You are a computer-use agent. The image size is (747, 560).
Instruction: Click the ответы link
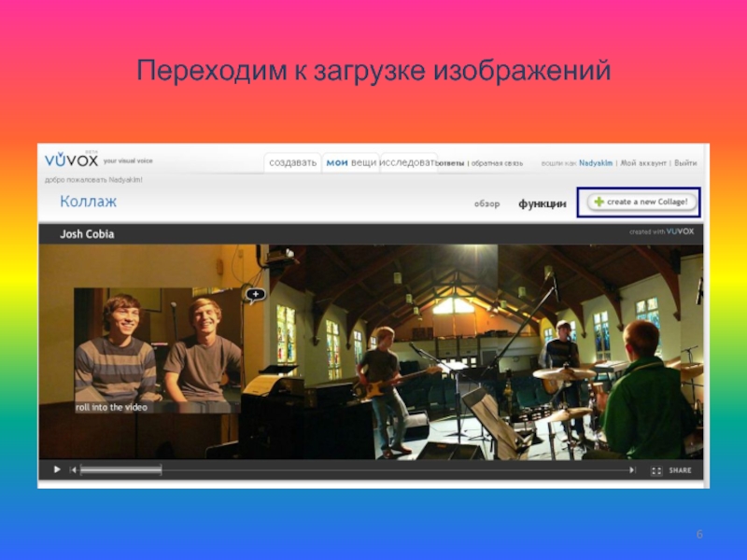pyautogui.click(x=451, y=163)
